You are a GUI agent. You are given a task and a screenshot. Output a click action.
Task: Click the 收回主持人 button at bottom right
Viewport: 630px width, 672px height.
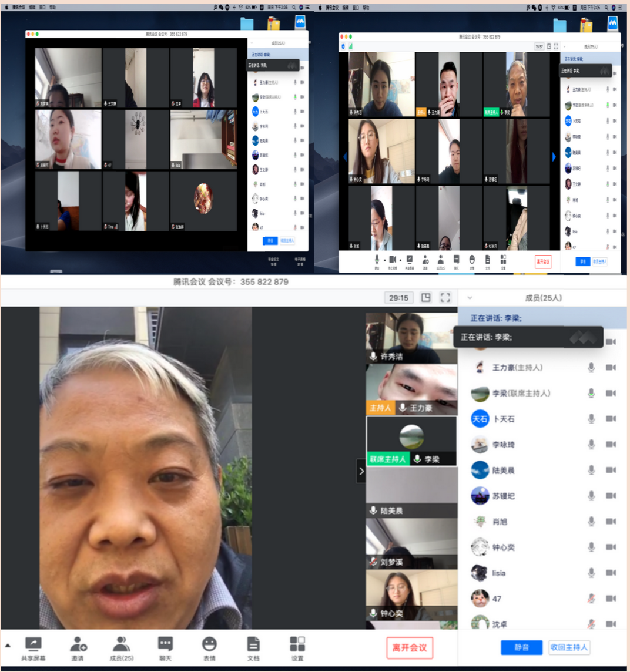[569, 647]
